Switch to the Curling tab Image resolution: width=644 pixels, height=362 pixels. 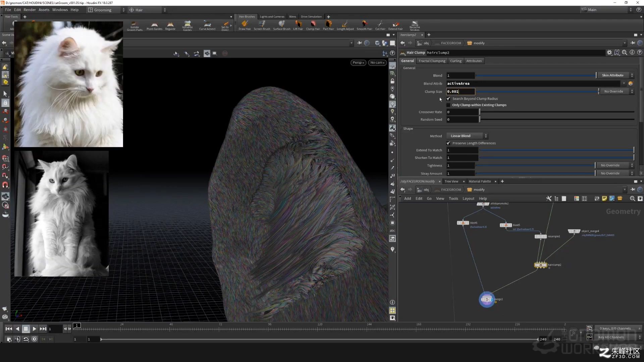coord(455,61)
